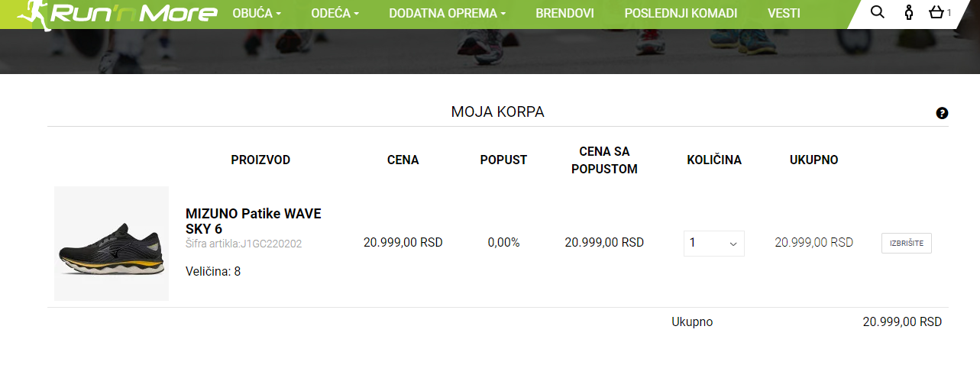Click the help question mark icon
This screenshot has width=980, height=365.
[942, 113]
